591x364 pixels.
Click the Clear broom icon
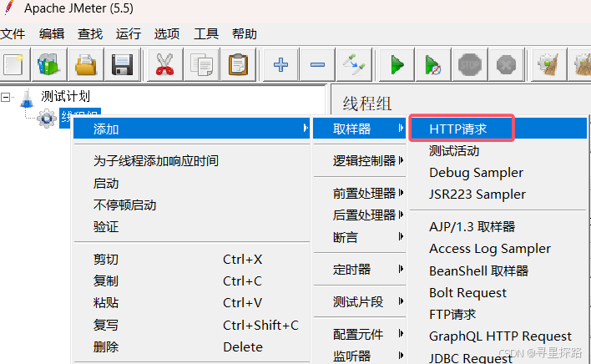pos(548,65)
